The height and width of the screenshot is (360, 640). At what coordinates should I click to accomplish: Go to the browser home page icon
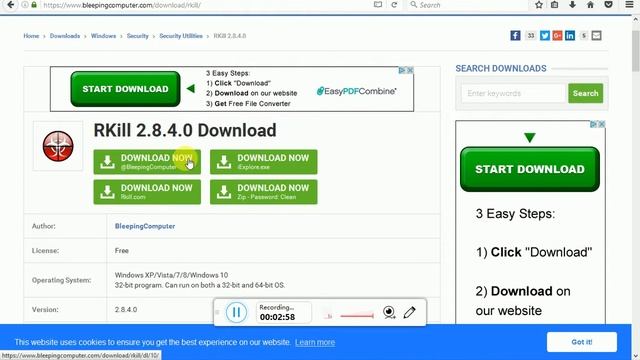[590, 5]
